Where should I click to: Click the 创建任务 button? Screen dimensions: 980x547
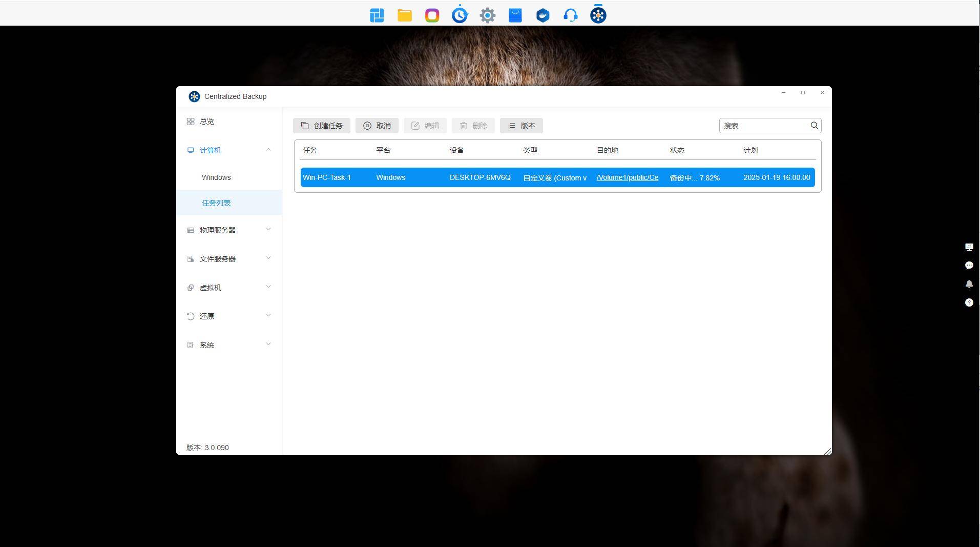[322, 126]
